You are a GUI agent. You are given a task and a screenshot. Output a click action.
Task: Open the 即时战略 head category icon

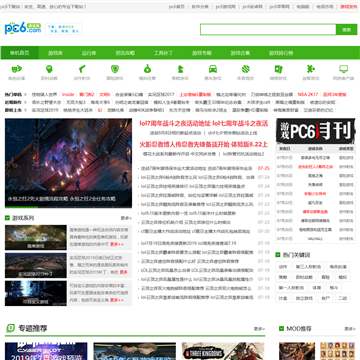[49, 69]
